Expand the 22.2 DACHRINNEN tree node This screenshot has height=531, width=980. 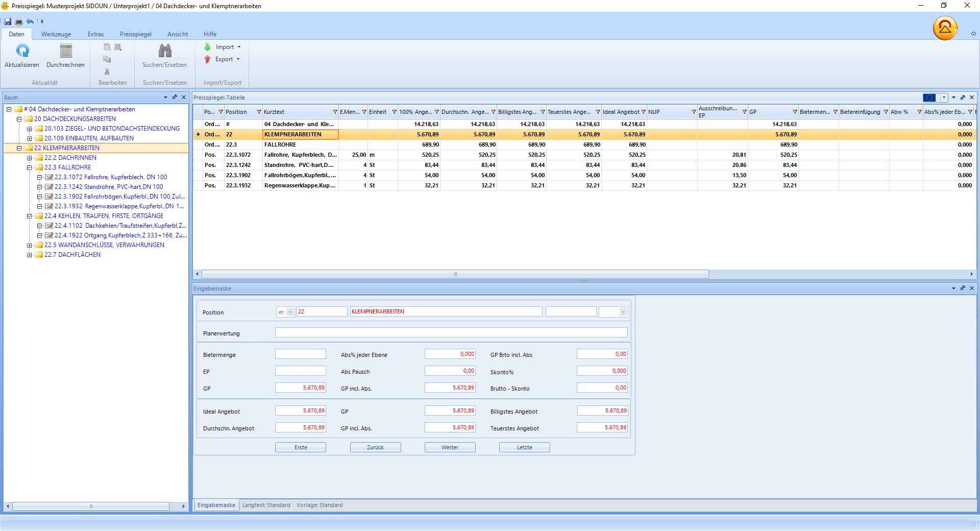point(30,158)
